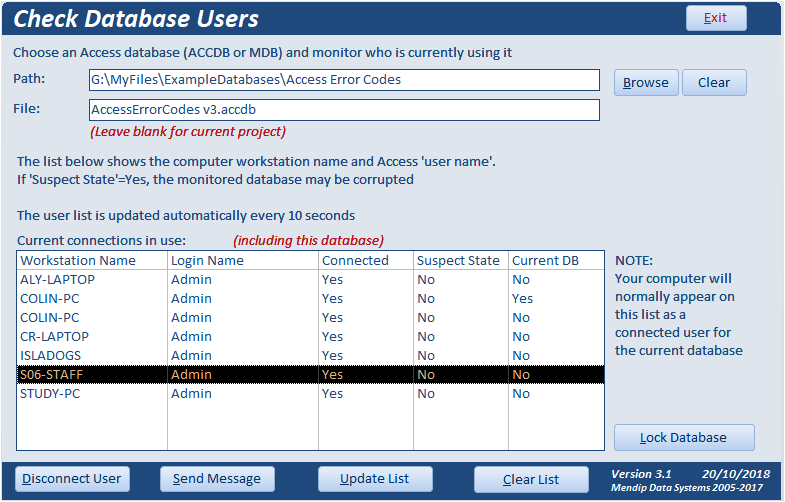Click the Check Database Users title

(x=136, y=19)
